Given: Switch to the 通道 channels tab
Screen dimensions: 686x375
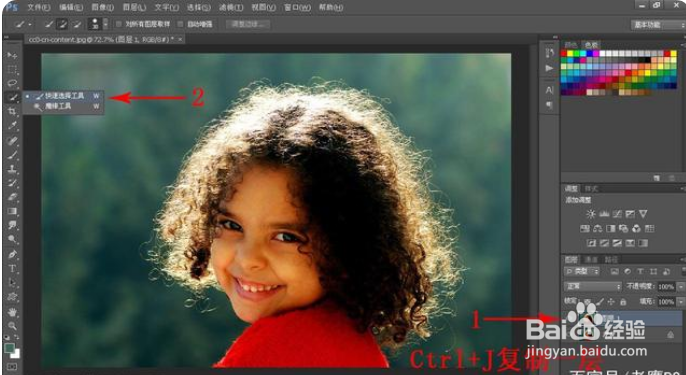Looking at the screenshot, I should 590,259.
